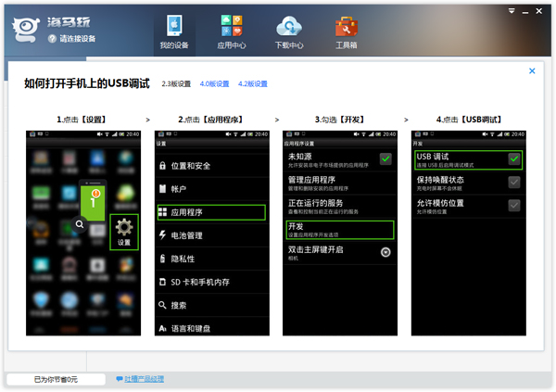Click the account icon beside 帐户
The height and width of the screenshot is (392, 556).
point(162,189)
